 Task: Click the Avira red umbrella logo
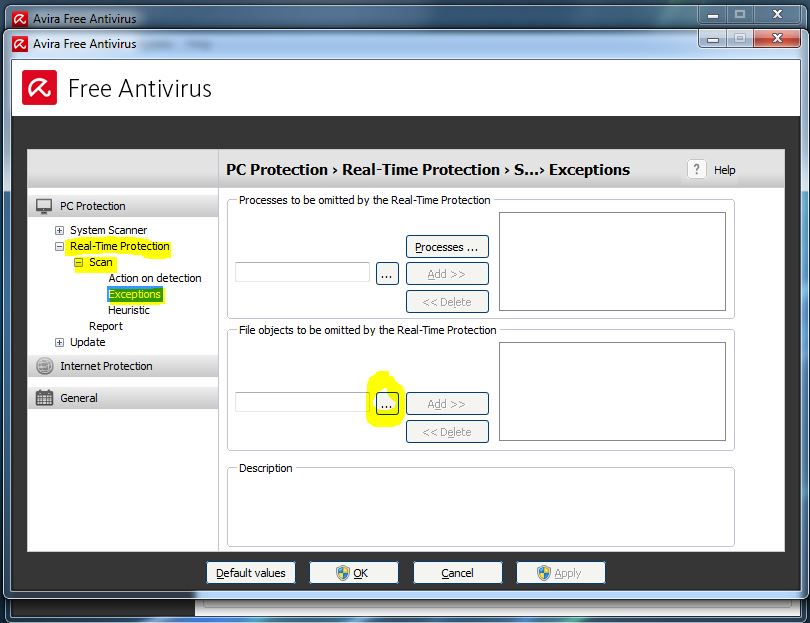click(x=39, y=88)
